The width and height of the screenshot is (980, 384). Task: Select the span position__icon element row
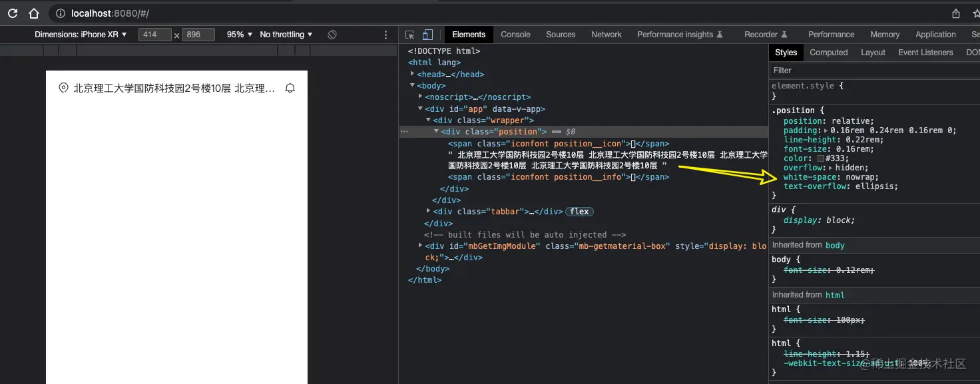click(x=558, y=143)
